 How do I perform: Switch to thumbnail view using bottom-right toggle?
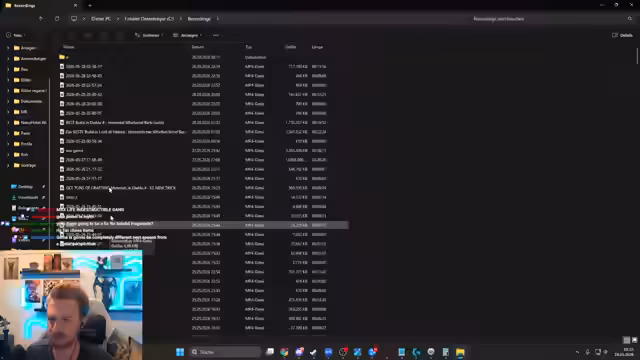[x=634, y=340]
